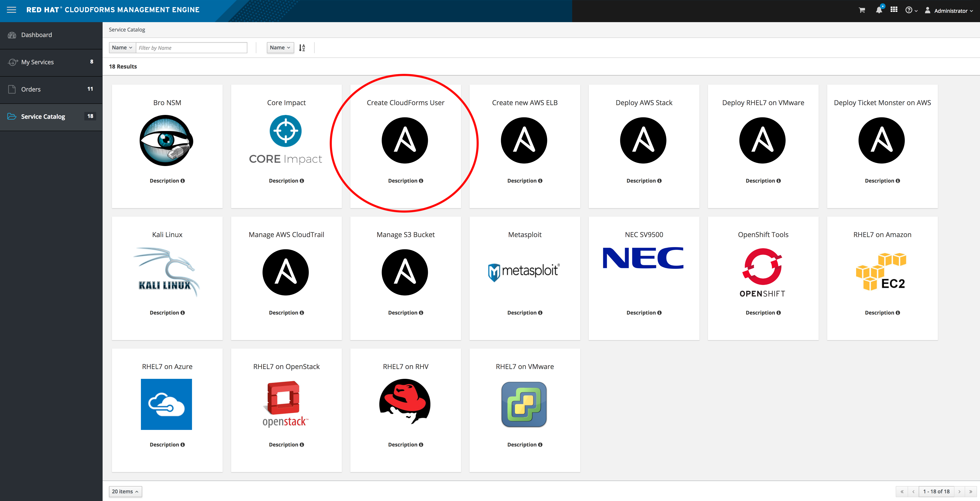Show Description for Metasploit
Viewport: 980px width, 501px height.
tap(525, 313)
